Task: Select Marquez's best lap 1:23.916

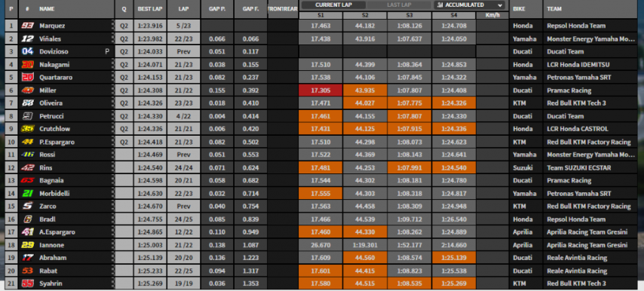Action: pyautogui.click(x=150, y=26)
